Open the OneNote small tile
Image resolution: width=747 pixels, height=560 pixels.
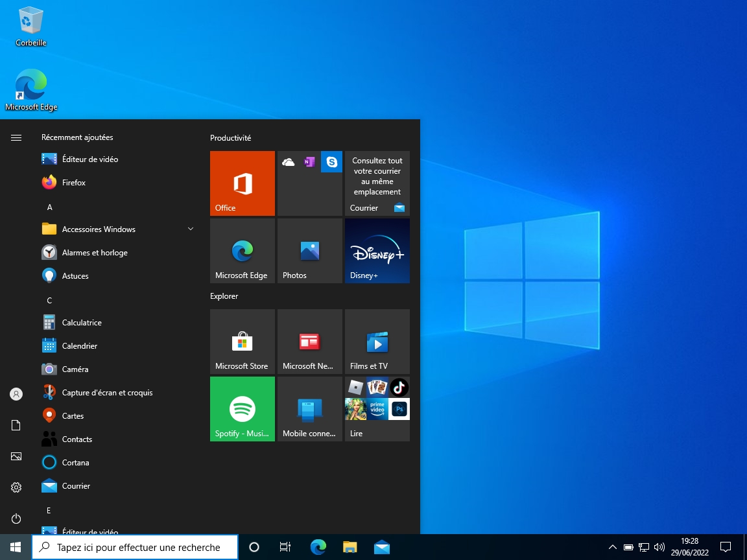tap(310, 162)
